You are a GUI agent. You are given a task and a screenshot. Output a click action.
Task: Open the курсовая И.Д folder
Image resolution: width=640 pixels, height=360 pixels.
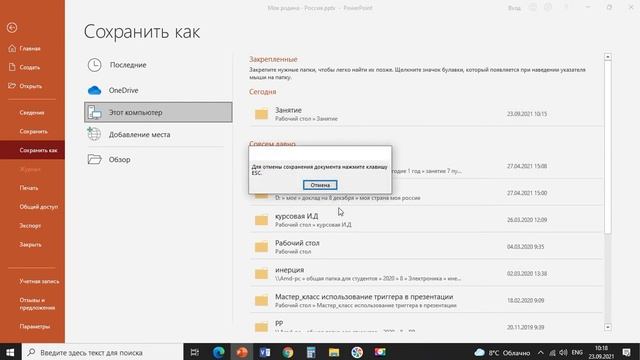pyautogui.click(x=426, y=220)
